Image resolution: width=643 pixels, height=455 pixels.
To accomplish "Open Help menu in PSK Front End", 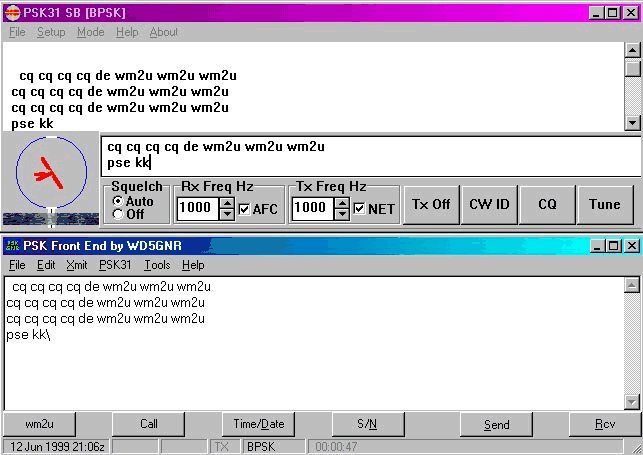I will click(193, 265).
